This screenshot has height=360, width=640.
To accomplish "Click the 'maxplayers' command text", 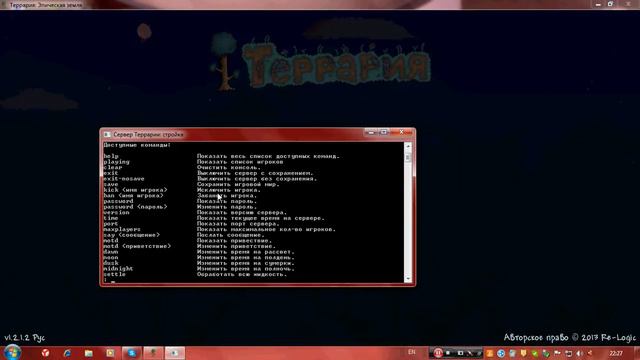I will pos(122,229).
